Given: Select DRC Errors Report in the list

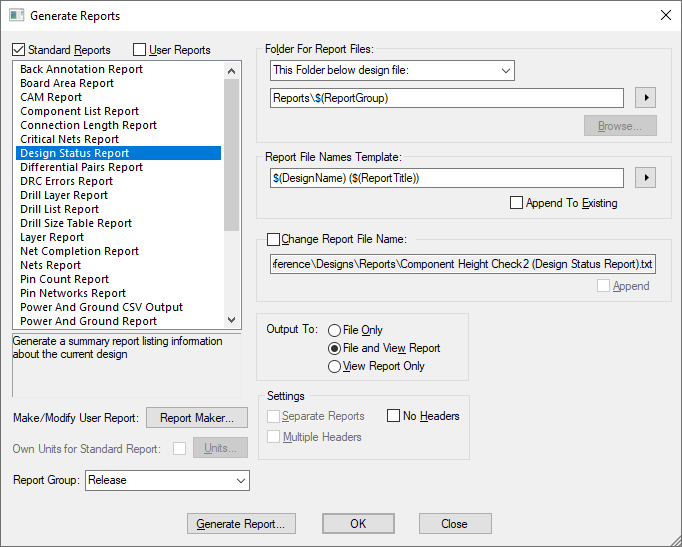Looking at the screenshot, I should click(67, 181).
